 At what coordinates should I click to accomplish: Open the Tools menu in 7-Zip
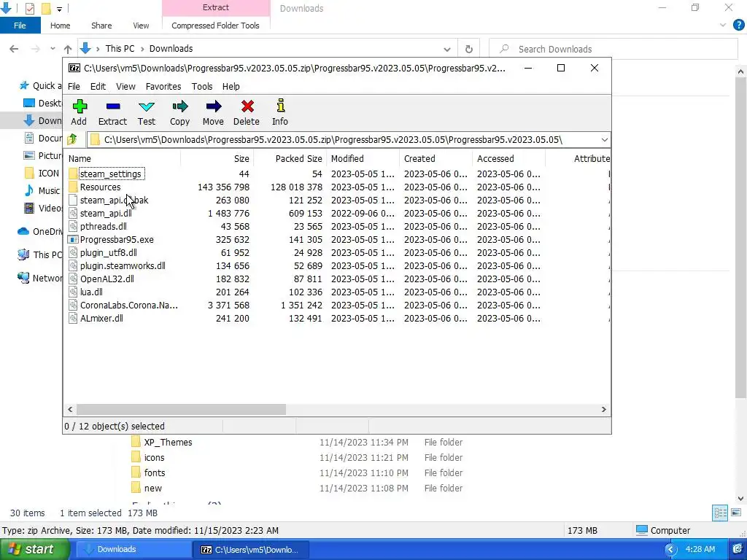pyautogui.click(x=202, y=86)
